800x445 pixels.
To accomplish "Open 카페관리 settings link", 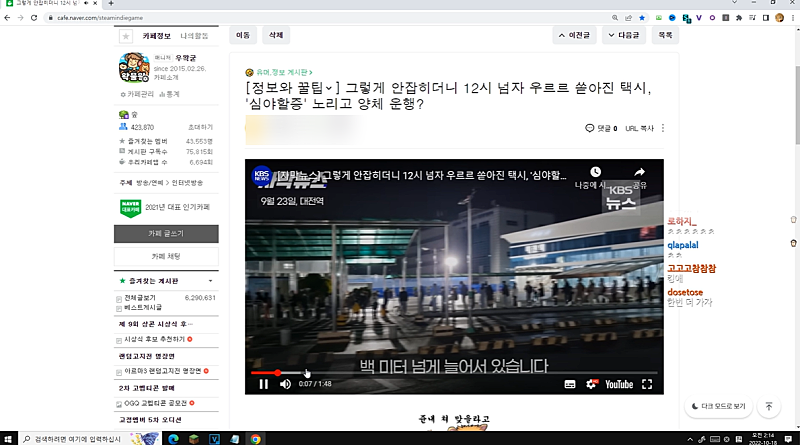I will 137,94.
